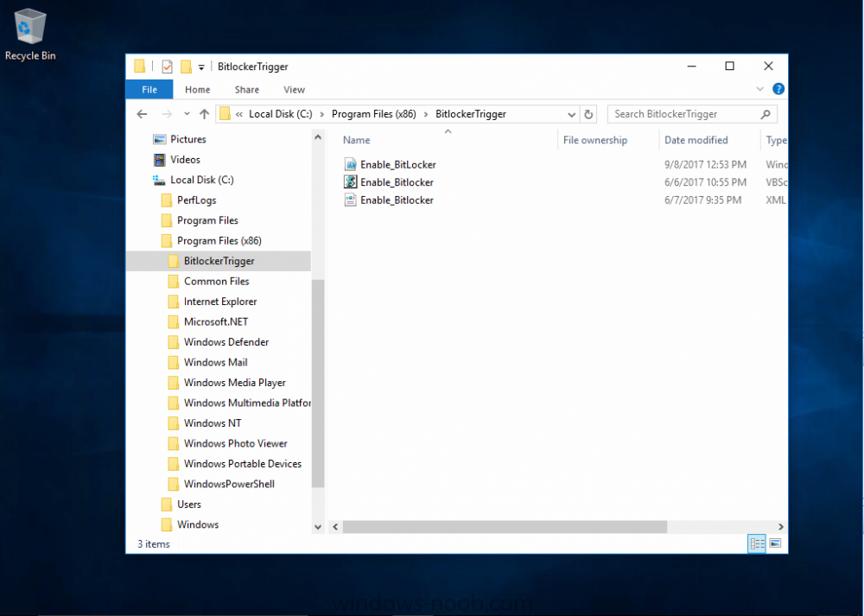Open the Windows folder in the tree

tap(197, 524)
